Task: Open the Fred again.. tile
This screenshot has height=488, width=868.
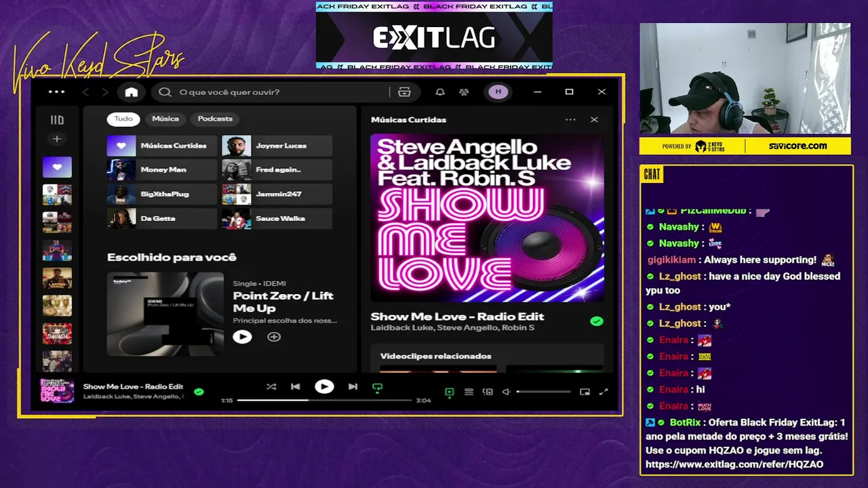Action: point(277,170)
